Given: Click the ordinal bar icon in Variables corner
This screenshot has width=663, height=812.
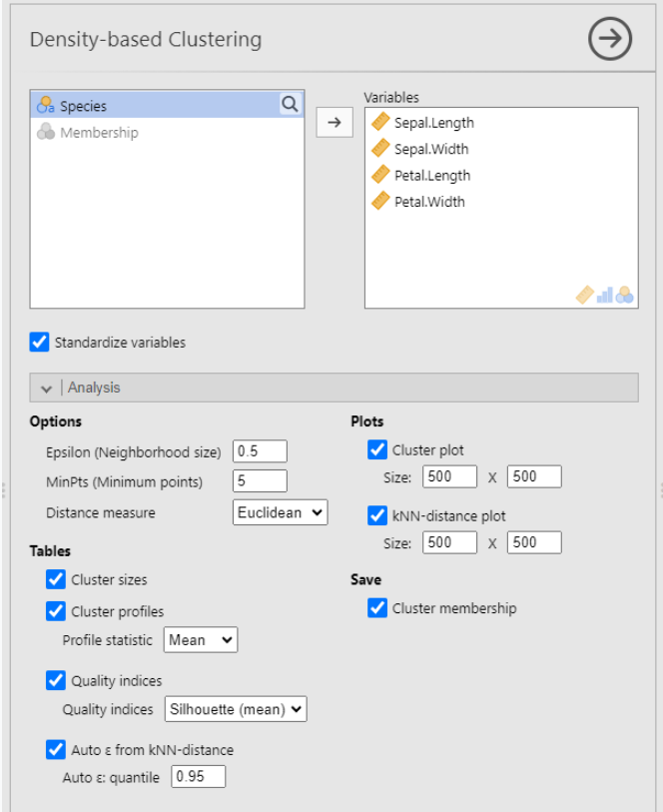Looking at the screenshot, I should (x=604, y=295).
